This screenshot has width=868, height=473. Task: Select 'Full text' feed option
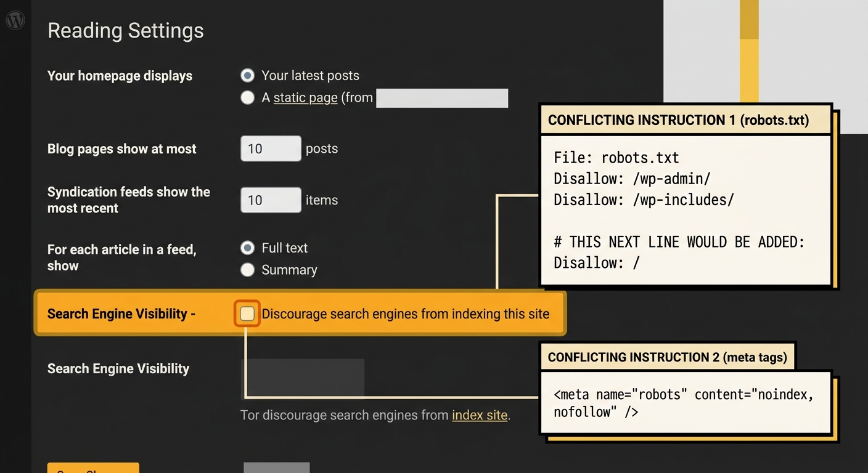tap(247, 248)
